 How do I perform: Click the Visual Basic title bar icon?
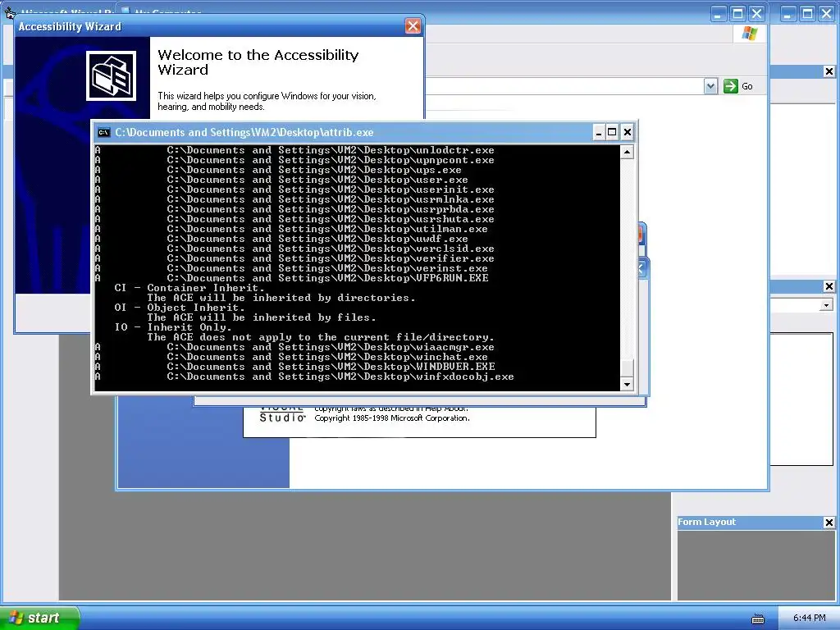(10, 11)
